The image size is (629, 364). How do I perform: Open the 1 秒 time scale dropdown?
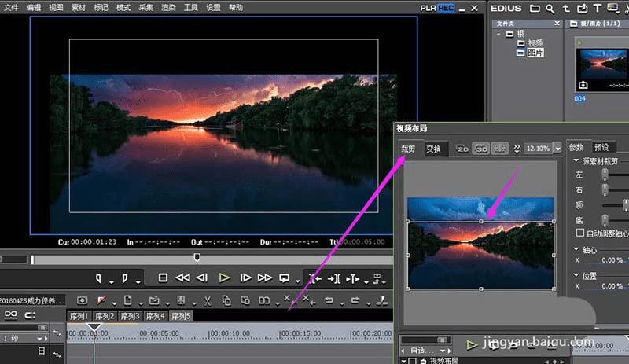pos(39,339)
